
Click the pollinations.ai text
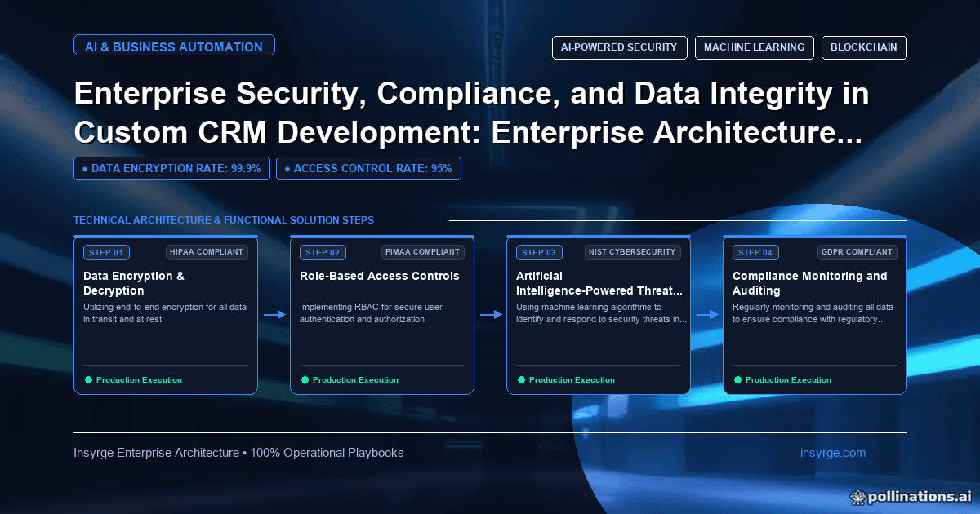pos(919,496)
